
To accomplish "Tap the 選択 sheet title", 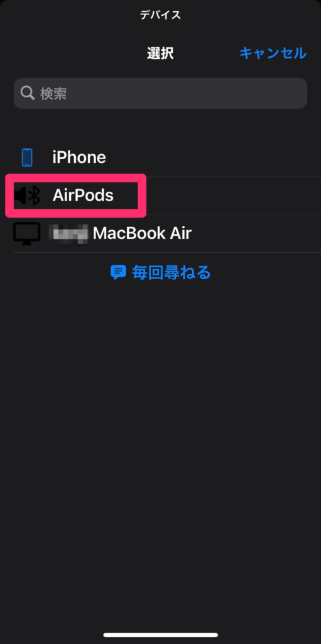I will point(161,53).
